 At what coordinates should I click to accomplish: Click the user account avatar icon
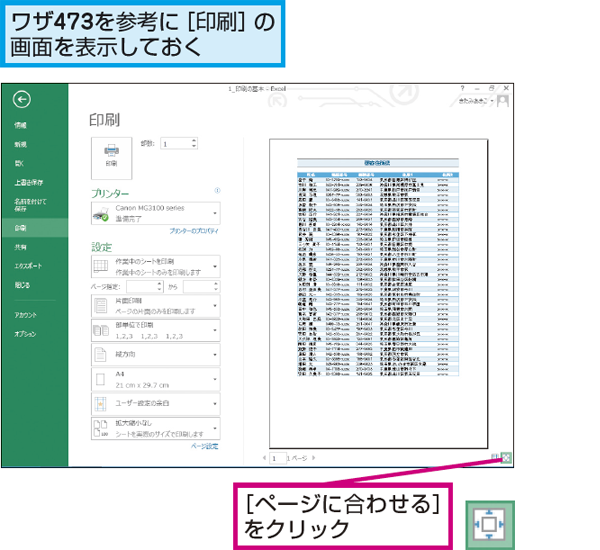[503, 101]
